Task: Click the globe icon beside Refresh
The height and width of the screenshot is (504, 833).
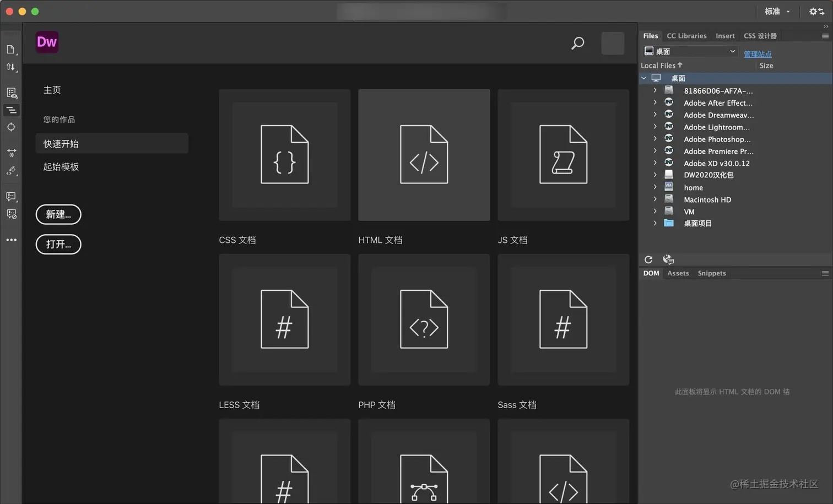Action: pos(668,259)
